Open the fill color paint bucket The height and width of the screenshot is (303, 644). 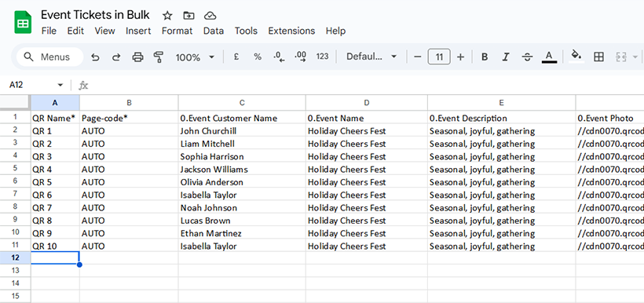click(576, 57)
